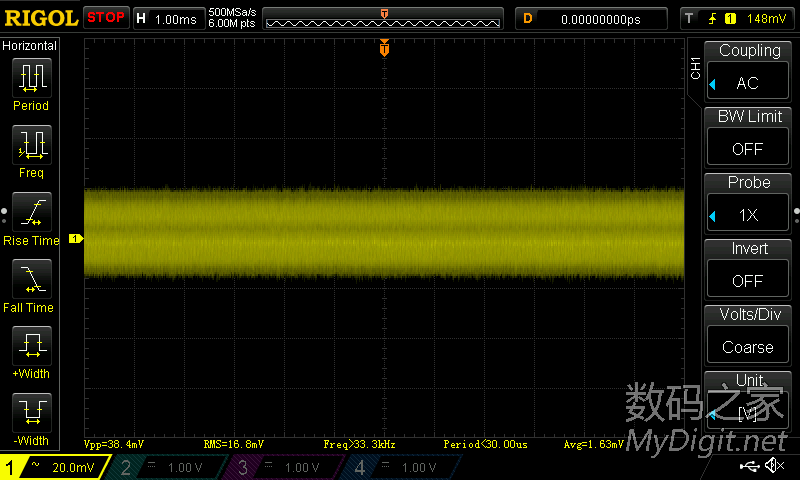
Task: Select the Period measurement icon
Action: tap(32, 78)
